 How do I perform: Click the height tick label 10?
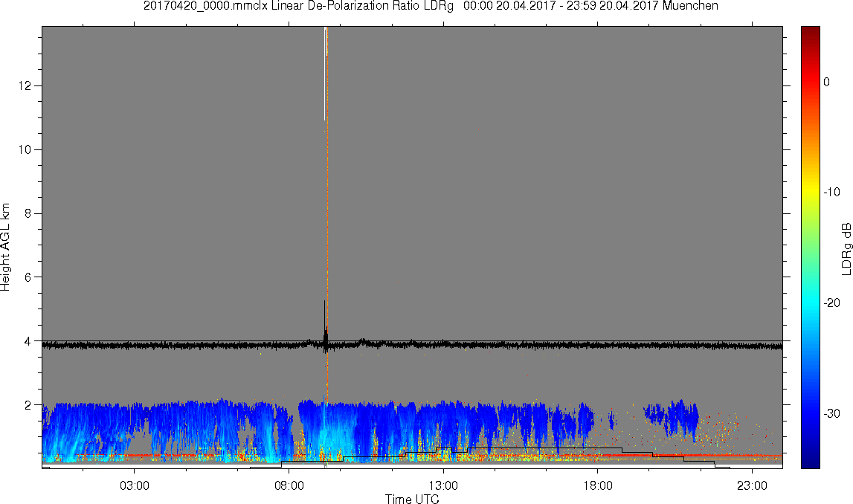25,149
